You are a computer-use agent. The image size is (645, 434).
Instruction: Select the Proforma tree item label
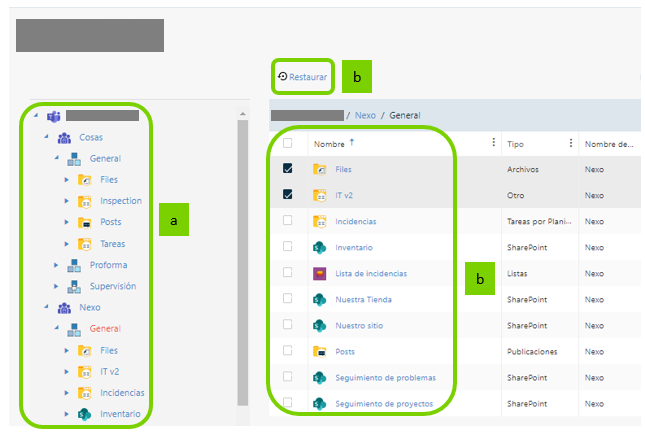click(x=109, y=265)
